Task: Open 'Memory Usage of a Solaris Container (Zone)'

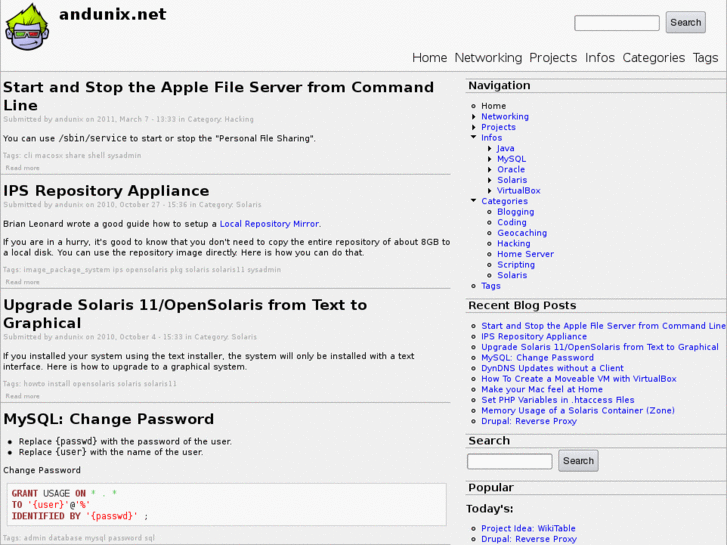Action: [x=578, y=410]
